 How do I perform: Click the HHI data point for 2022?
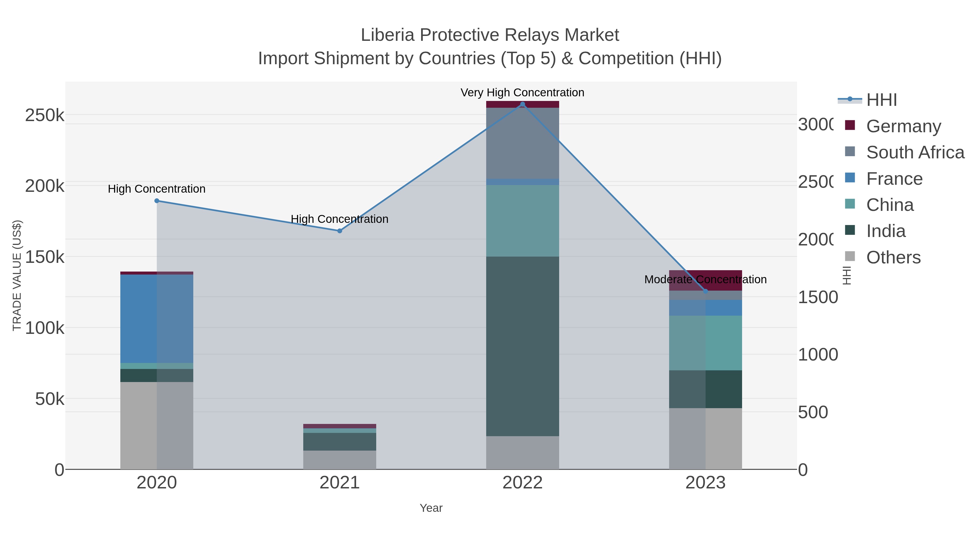coord(522,104)
